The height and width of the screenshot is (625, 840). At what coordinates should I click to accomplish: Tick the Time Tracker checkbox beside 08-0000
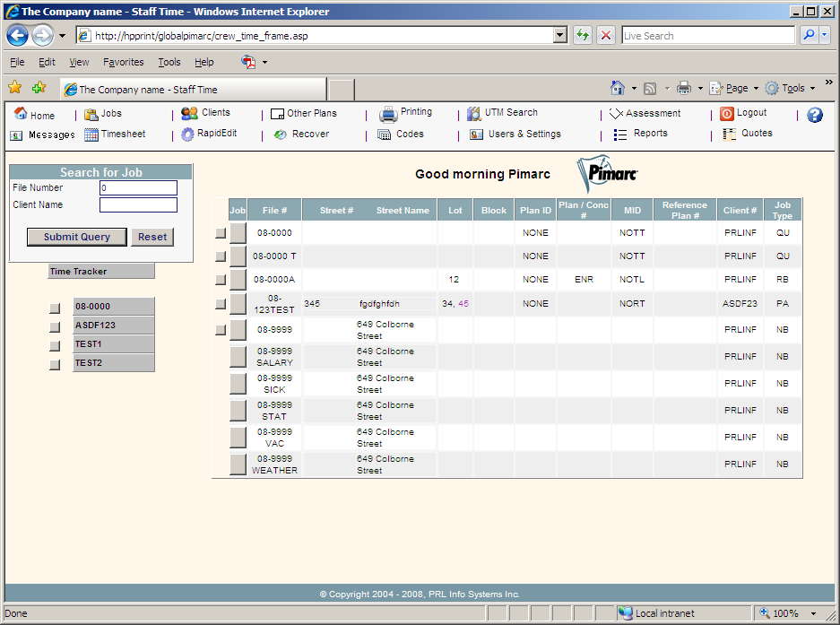click(55, 308)
